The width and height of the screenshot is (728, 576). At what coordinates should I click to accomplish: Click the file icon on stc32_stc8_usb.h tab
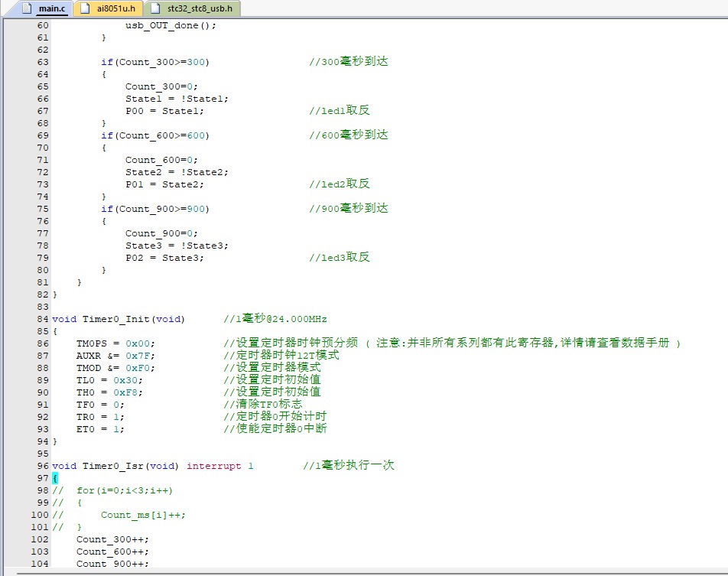[x=156, y=8]
